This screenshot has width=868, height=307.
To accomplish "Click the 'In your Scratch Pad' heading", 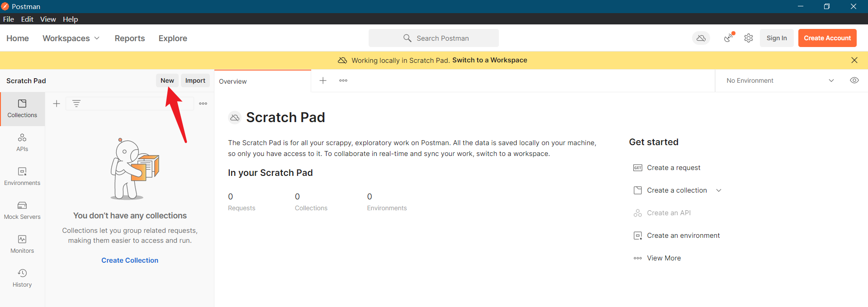I will coord(270,173).
